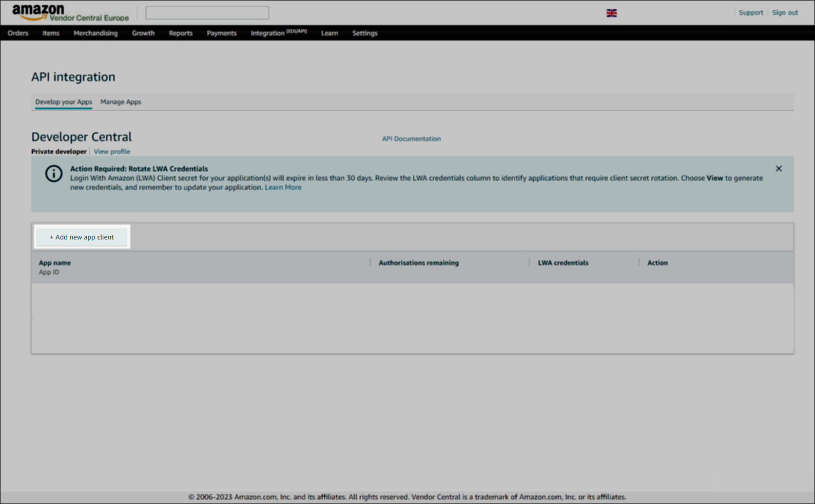Click the copyright footer text

coord(407,497)
